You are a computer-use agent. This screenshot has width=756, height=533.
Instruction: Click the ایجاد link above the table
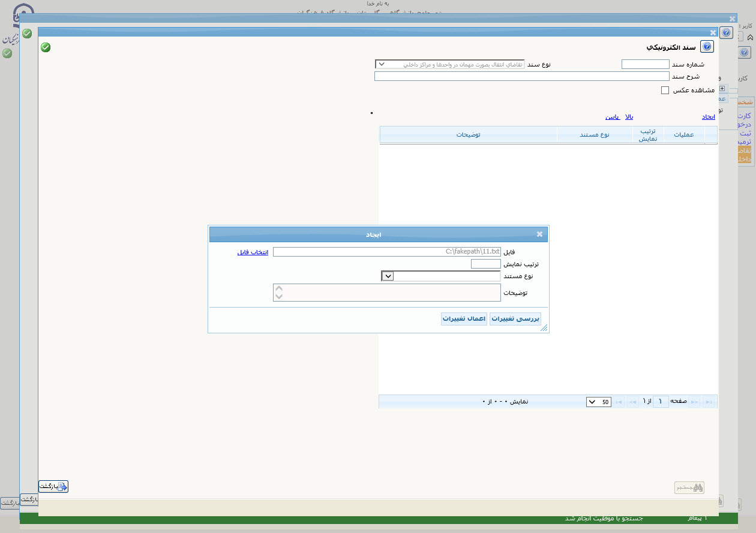pyautogui.click(x=709, y=117)
